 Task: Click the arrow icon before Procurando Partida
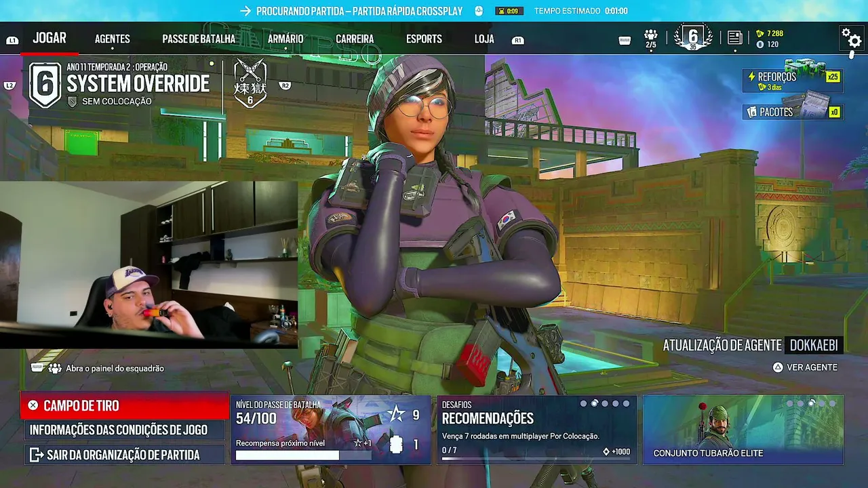(245, 11)
